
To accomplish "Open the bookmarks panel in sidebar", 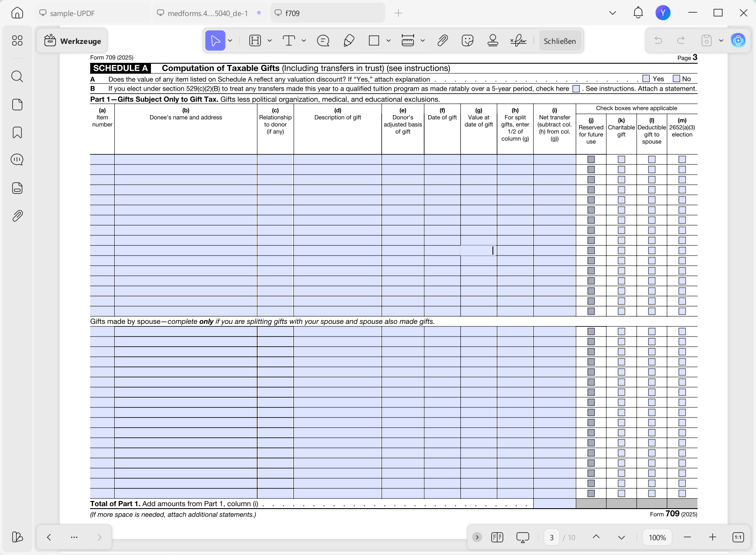I will [x=17, y=132].
